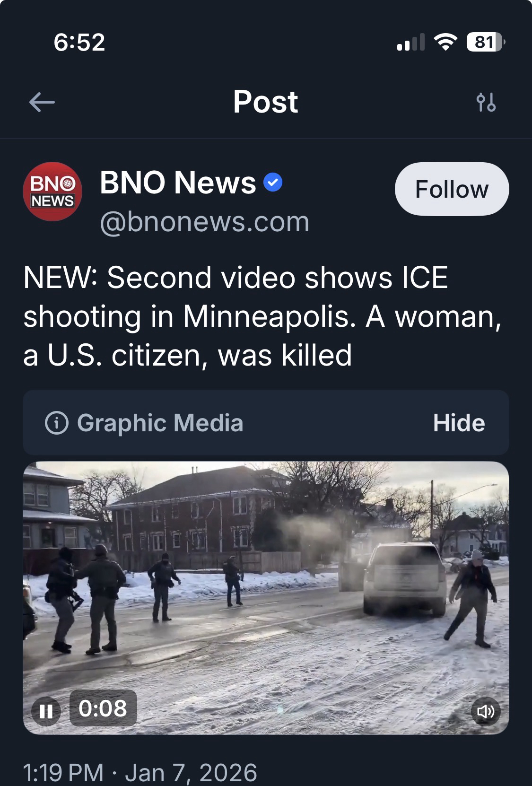Tap the Graphic Media info icon

57,423
